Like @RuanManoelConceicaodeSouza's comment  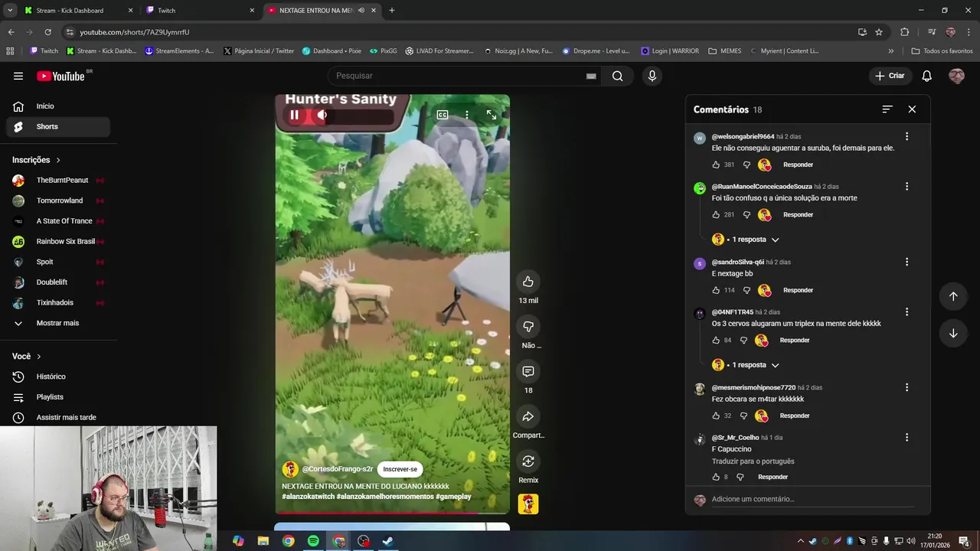point(716,214)
